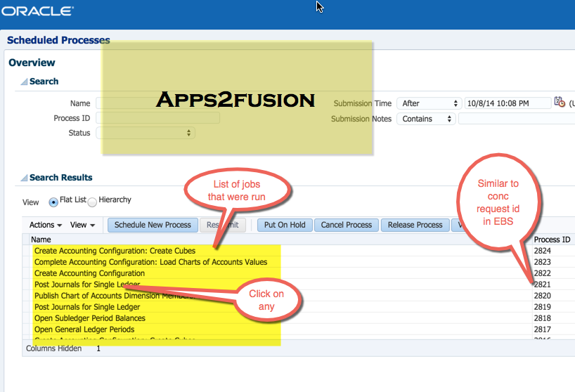
Task: Open the Submission Notes Contains dropdown
Action: [x=426, y=119]
